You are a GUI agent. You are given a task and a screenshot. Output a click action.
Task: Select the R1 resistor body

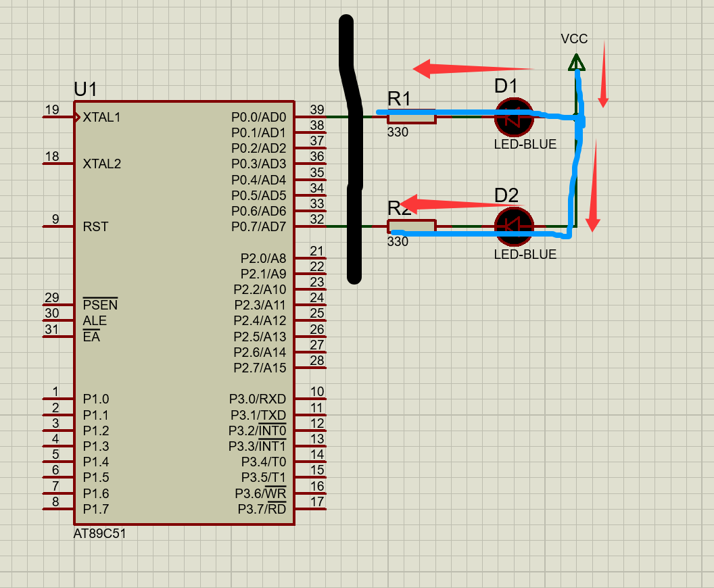[411, 118]
